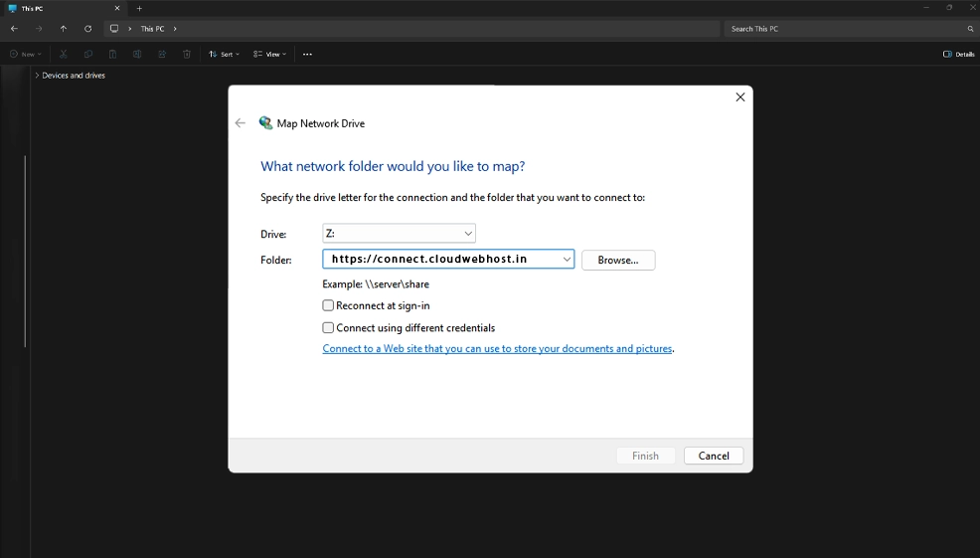Click the Share icon in toolbar

[162, 55]
